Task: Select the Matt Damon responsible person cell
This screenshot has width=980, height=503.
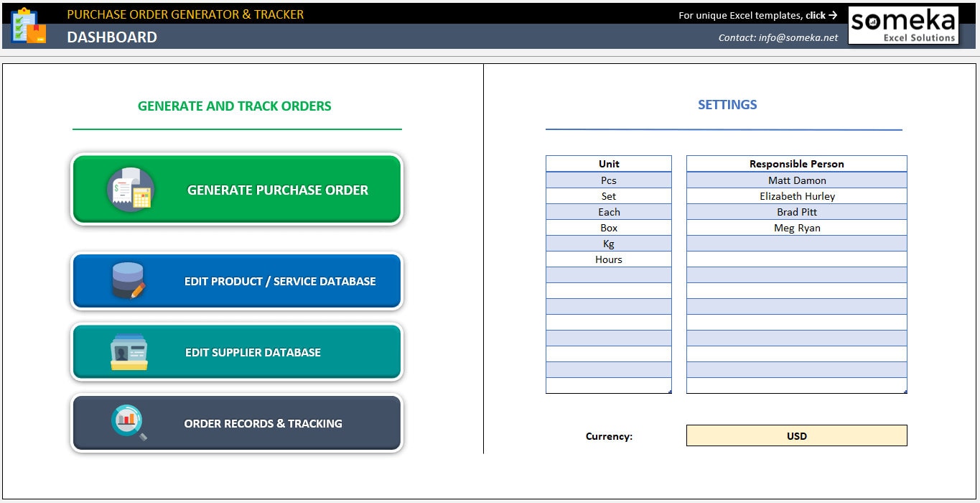Action: click(x=796, y=180)
